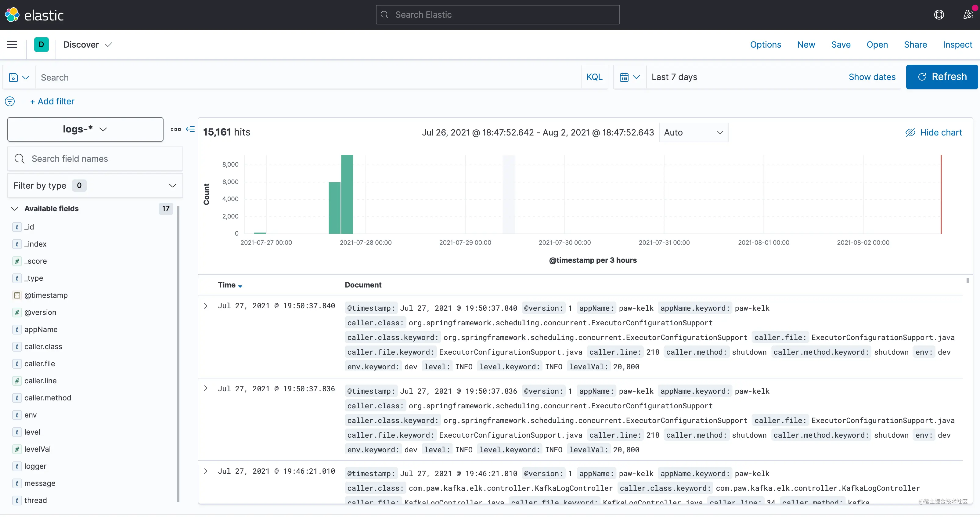This screenshot has height=517, width=980.
Task: Toggle the KQL query language switch
Action: point(594,77)
